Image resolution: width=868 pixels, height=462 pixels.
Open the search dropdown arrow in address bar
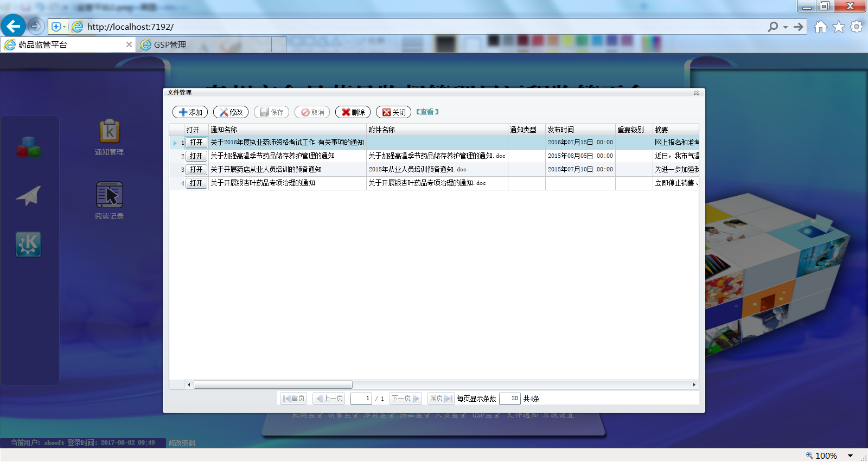coord(786,27)
